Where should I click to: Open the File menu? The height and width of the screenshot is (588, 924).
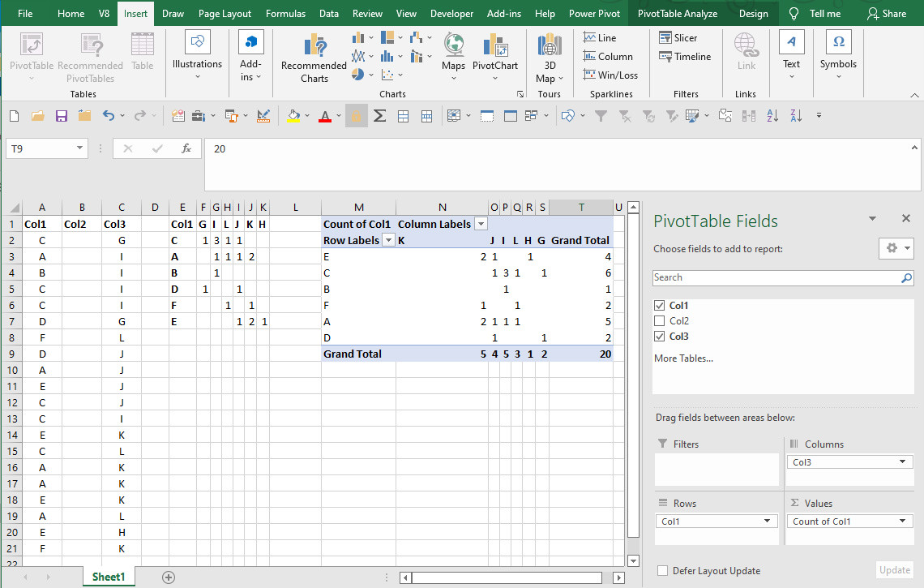coord(25,14)
